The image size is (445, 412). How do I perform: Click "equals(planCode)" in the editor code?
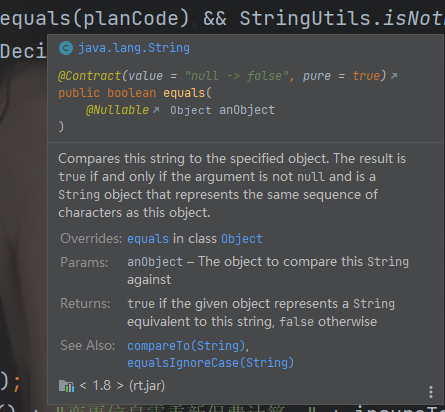[x=95, y=18]
